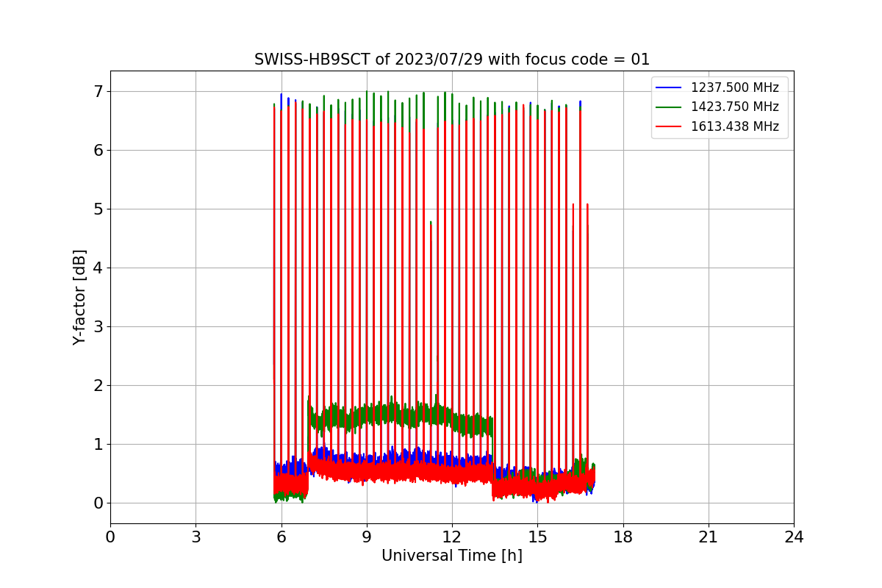The height and width of the screenshot is (588, 882).
Task: Click y-axis tick label 5
Action: 98,209
